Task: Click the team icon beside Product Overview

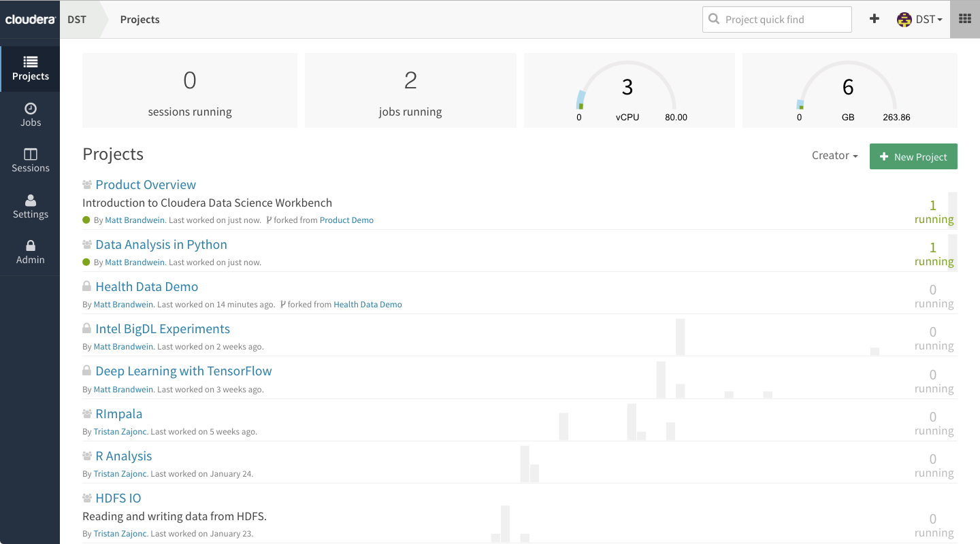Action: click(86, 184)
